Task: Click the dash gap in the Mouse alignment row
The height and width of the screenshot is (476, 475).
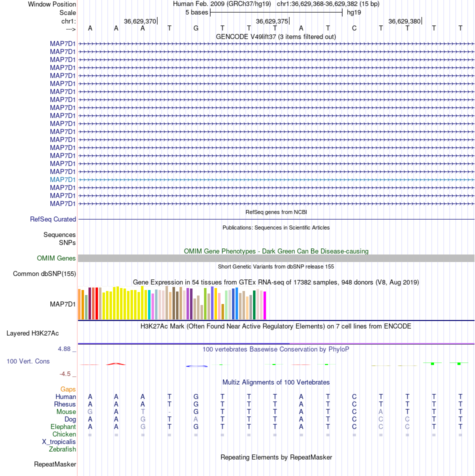Action: 169,412
